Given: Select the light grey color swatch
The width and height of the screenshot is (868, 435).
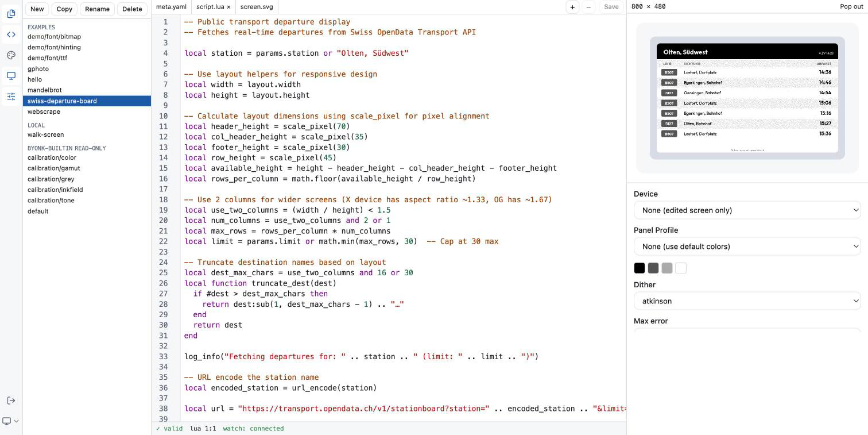Looking at the screenshot, I should pyautogui.click(x=667, y=268).
